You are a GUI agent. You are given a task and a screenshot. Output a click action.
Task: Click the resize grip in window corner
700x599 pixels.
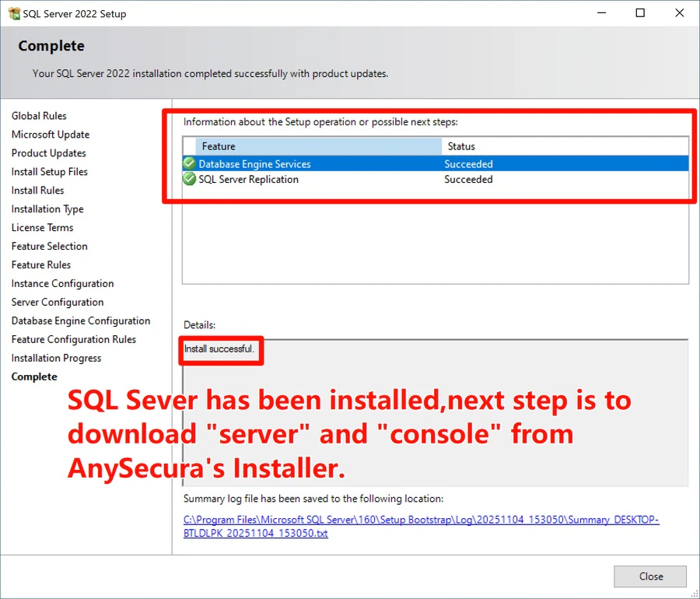pyautogui.click(x=695, y=594)
